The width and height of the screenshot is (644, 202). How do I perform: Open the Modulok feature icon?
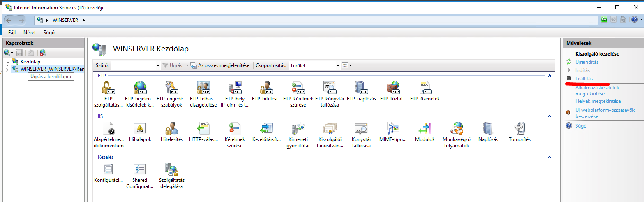click(x=425, y=128)
